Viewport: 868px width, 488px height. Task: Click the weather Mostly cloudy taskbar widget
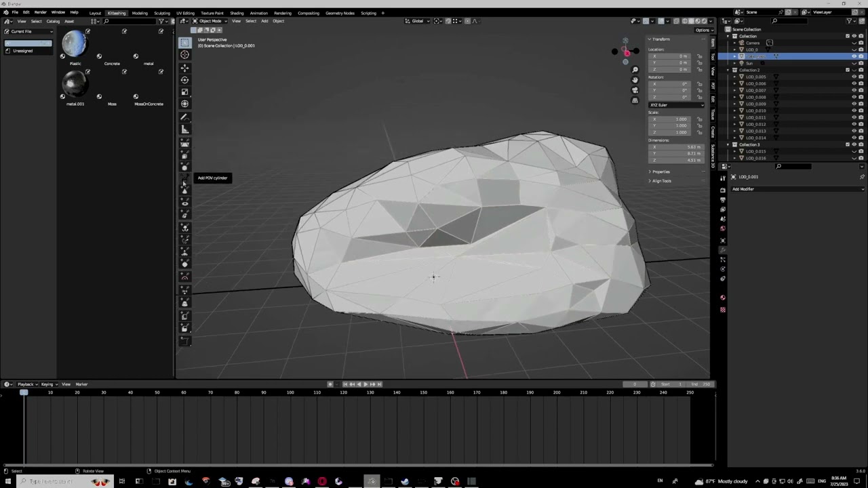click(722, 481)
